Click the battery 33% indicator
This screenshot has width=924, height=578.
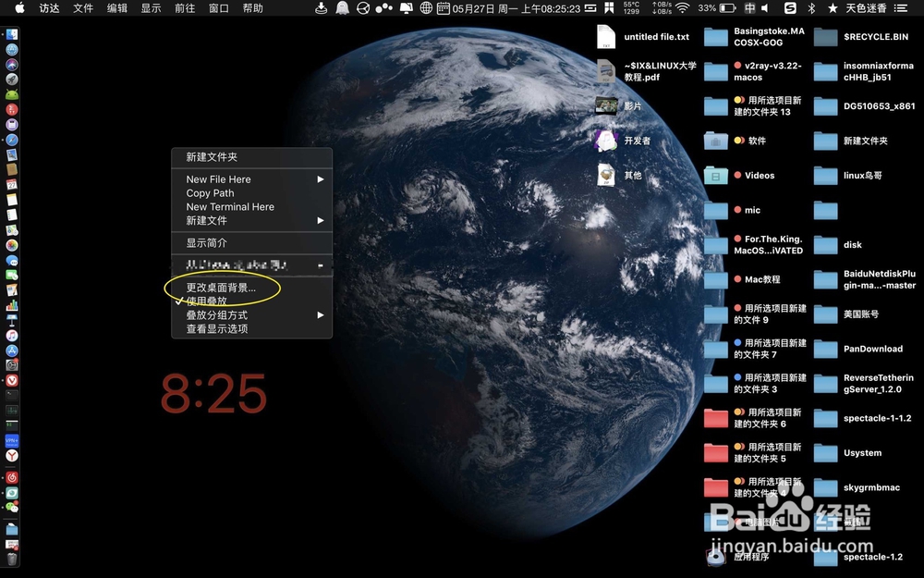click(717, 8)
